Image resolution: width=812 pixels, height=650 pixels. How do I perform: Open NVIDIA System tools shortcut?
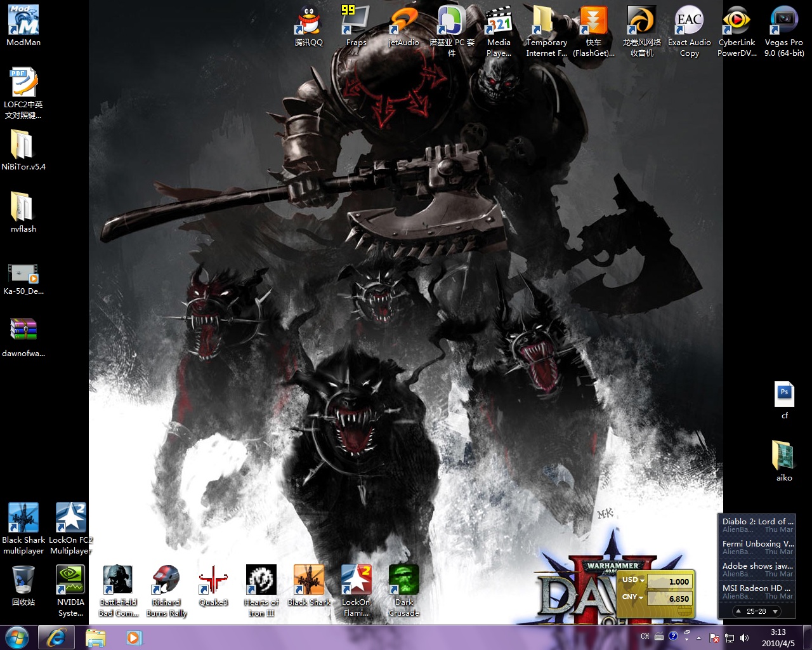pos(71,591)
